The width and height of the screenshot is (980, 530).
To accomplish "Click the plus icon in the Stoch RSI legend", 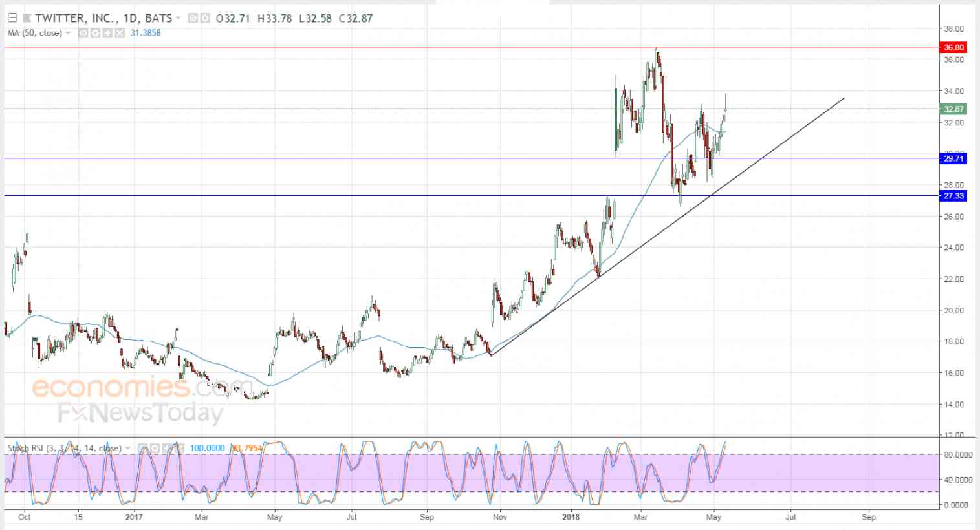I will (x=168, y=448).
